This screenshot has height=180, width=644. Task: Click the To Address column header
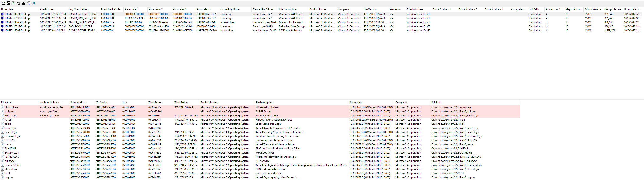[108, 103]
